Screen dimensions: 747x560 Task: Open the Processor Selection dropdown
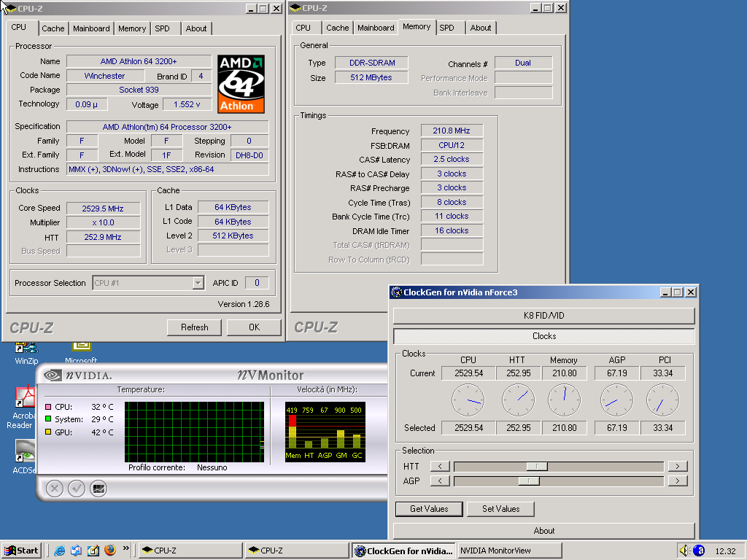[x=198, y=283]
